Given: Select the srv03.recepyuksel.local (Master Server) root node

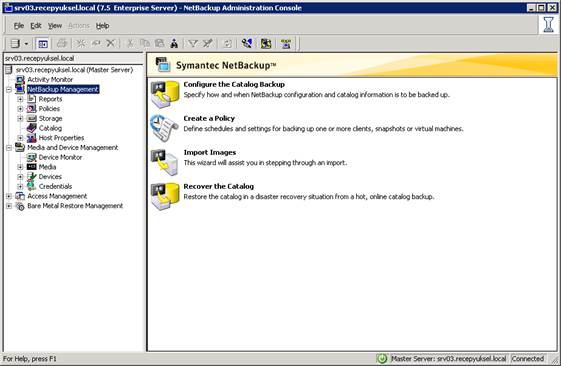Looking at the screenshot, I should coord(74,70).
